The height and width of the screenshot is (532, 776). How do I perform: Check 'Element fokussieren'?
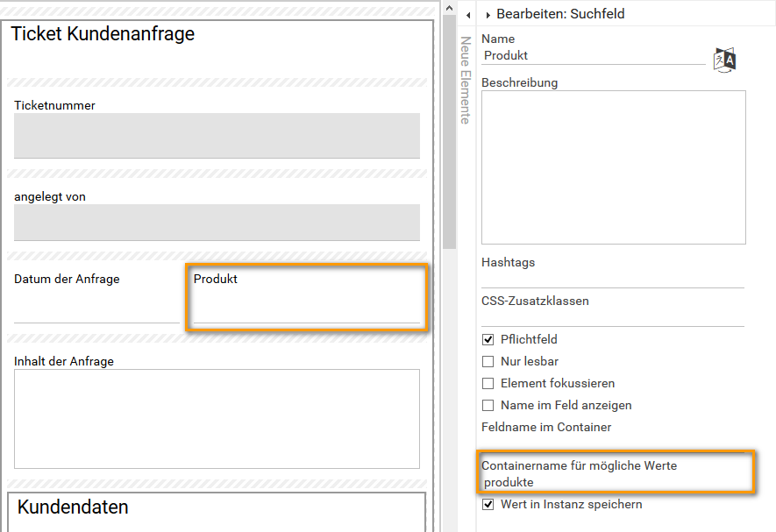pos(486,383)
